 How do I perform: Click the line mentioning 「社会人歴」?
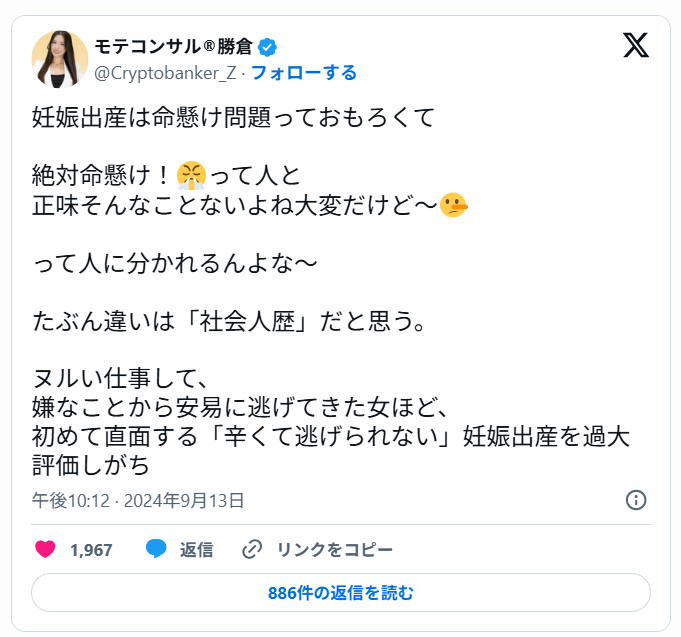pos(229,321)
